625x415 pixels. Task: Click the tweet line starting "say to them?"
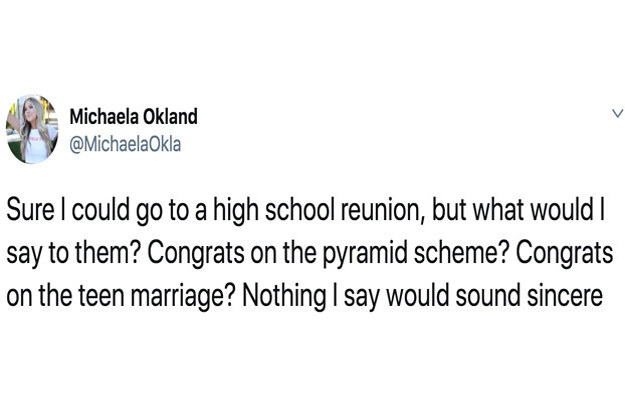pyautogui.click(x=309, y=254)
